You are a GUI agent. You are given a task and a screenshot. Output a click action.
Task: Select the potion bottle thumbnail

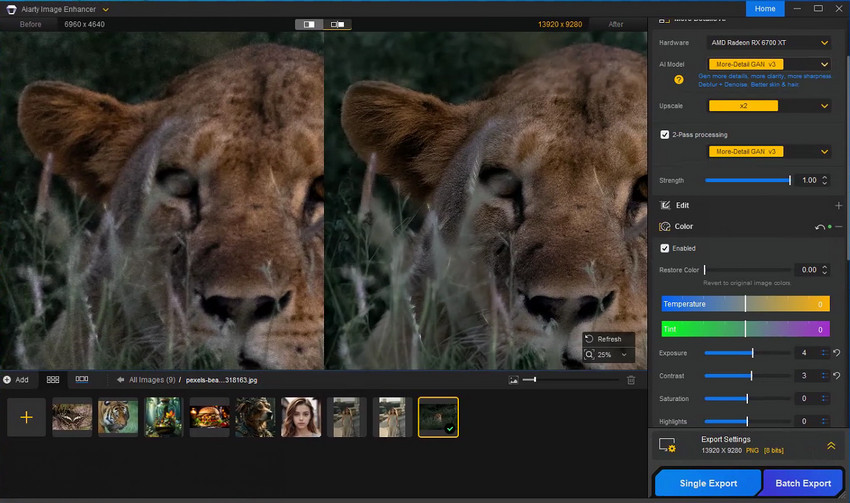pyautogui.click(x=164, y=417)
